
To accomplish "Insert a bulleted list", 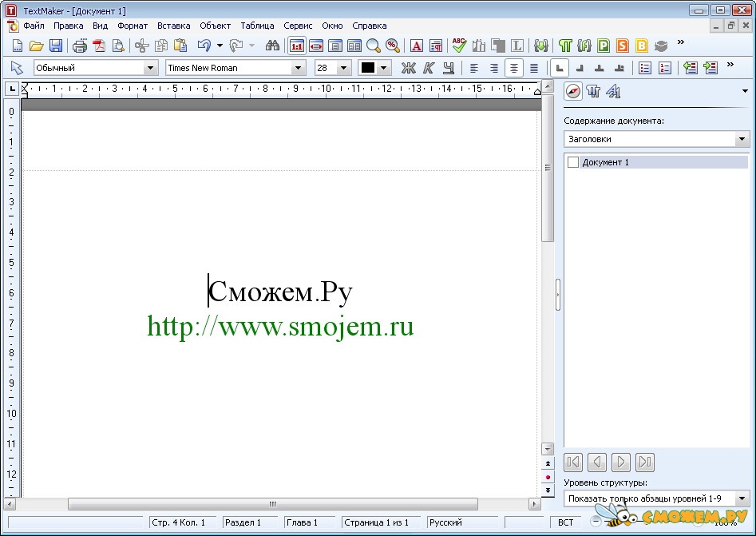I will coord(644,68).
